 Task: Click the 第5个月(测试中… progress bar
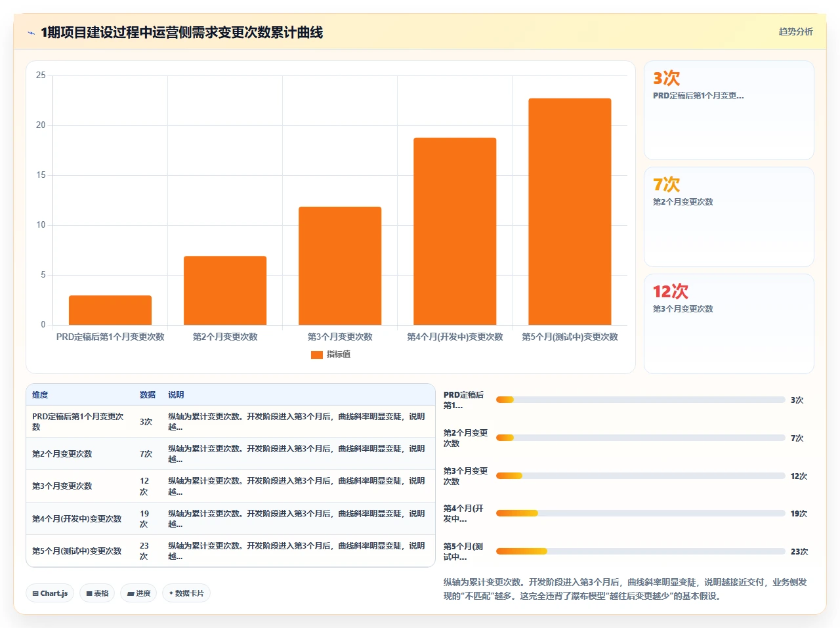tap(640, 551)
